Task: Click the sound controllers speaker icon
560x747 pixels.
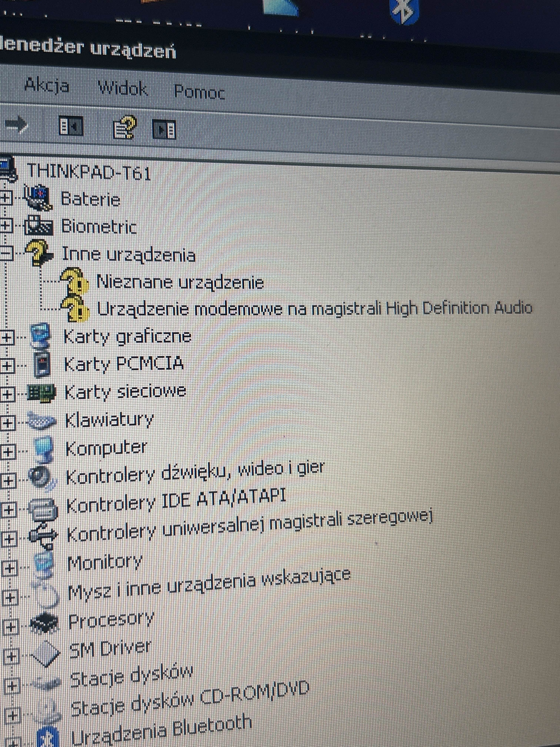Action: tap(43, 479)
